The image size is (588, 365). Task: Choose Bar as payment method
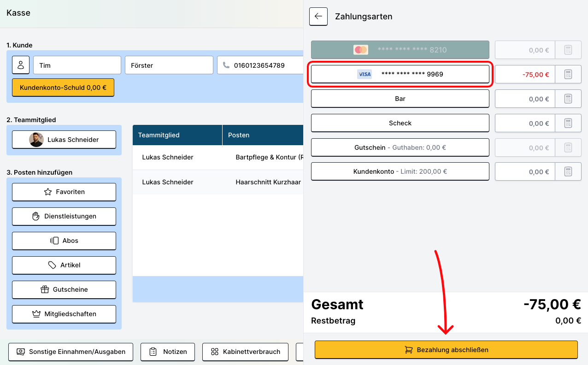(400, 99)
